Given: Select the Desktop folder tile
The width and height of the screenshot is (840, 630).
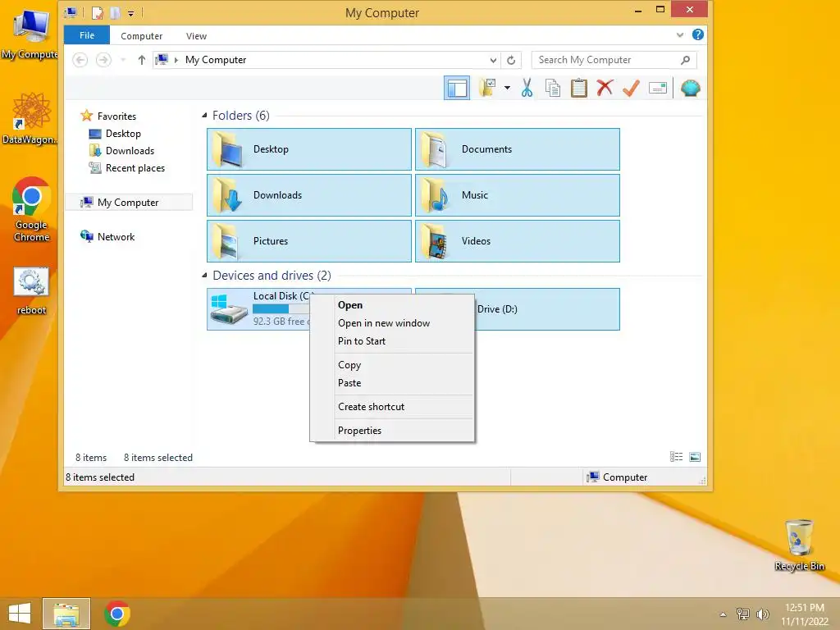Looking at the screenshot, I should pos(309,149).
